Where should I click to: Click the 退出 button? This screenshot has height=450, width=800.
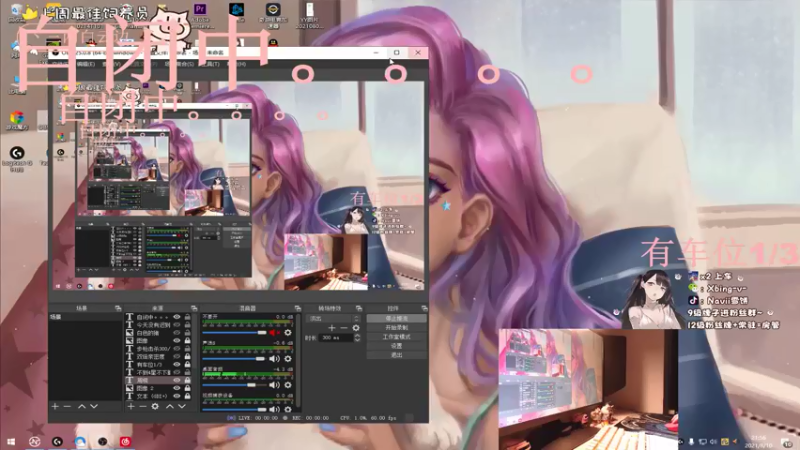pos(396,355)
